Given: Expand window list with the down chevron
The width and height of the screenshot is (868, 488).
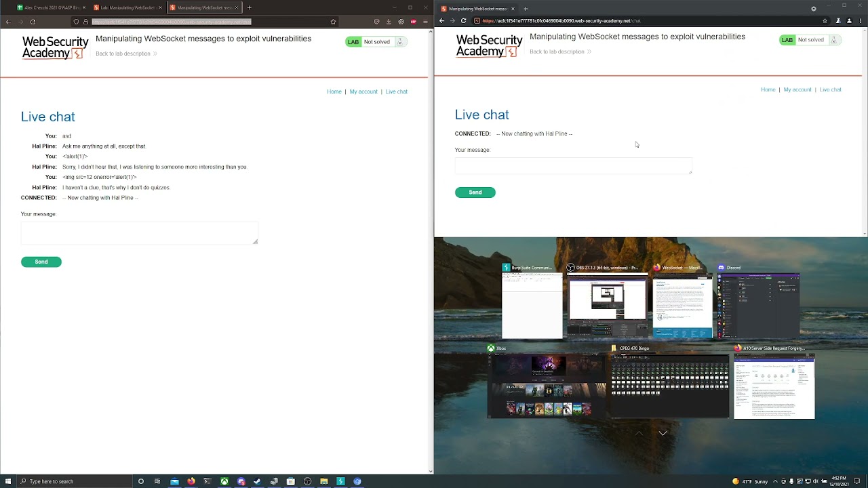Looking at the screenshot, I should [663, 433].
